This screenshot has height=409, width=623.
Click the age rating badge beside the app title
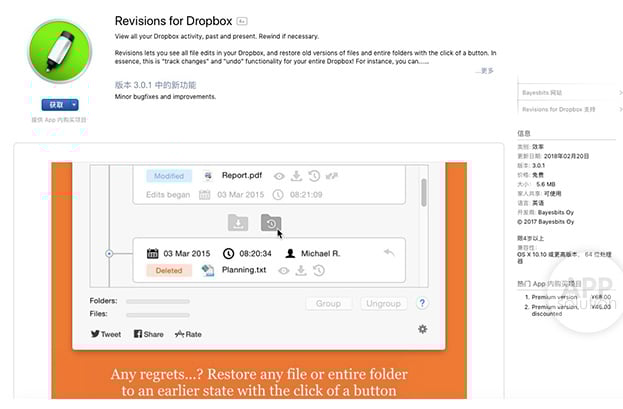242,21
